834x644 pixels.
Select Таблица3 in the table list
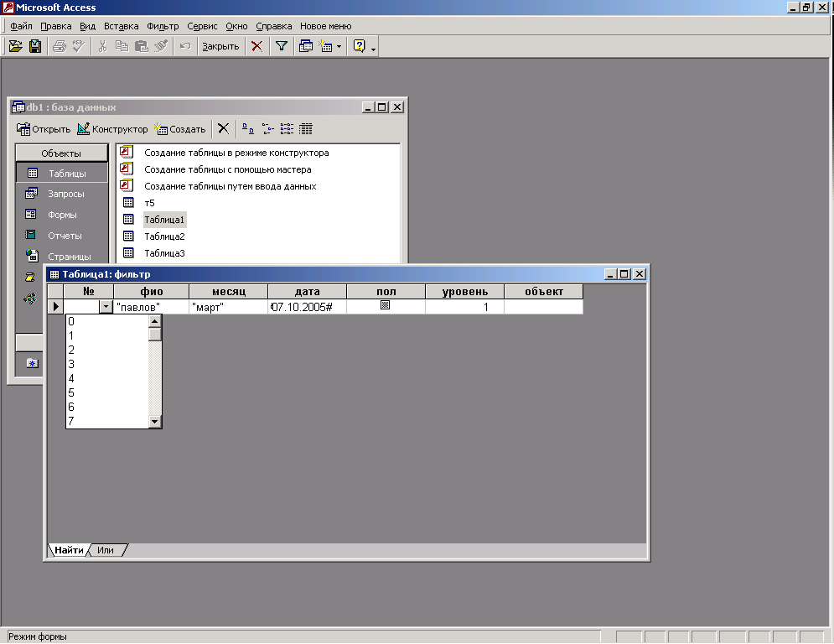click(x=164, y=253)
